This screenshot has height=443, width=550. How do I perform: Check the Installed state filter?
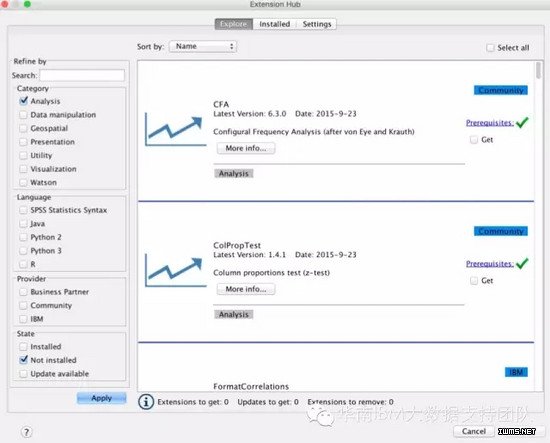point(23,347)
